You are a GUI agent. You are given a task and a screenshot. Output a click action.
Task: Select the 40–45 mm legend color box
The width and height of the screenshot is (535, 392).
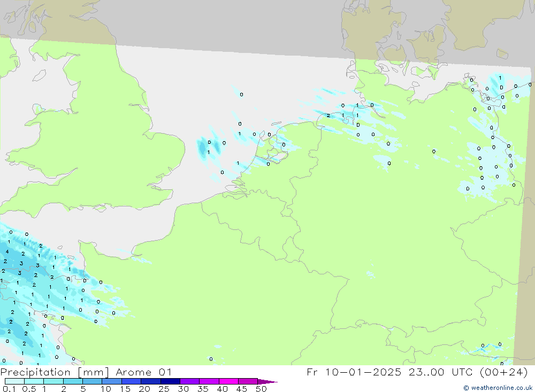228,381
